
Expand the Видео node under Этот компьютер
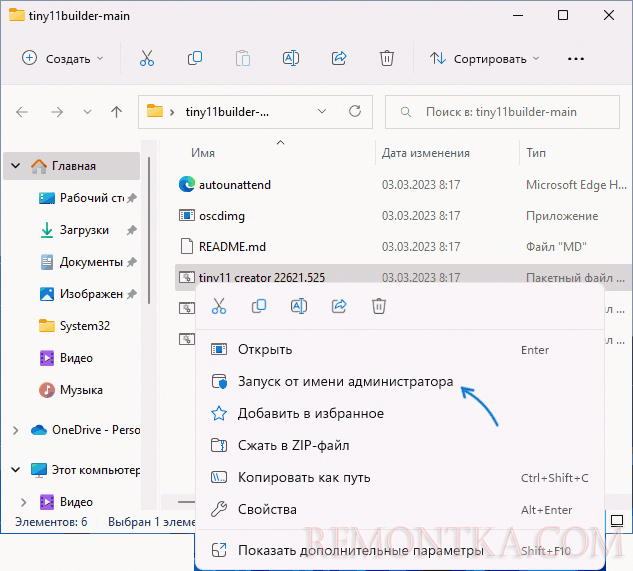point(23,502)
